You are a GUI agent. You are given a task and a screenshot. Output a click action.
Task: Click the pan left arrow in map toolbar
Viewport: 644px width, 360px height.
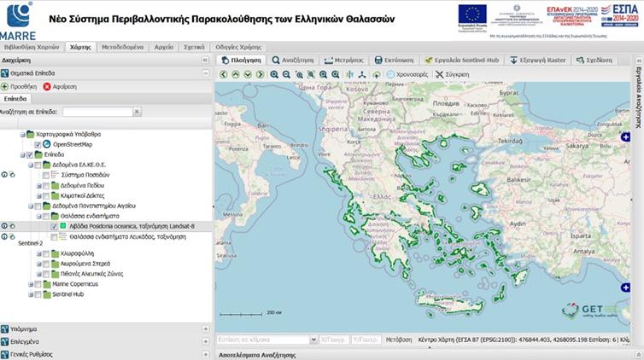[x=224, y=74]
